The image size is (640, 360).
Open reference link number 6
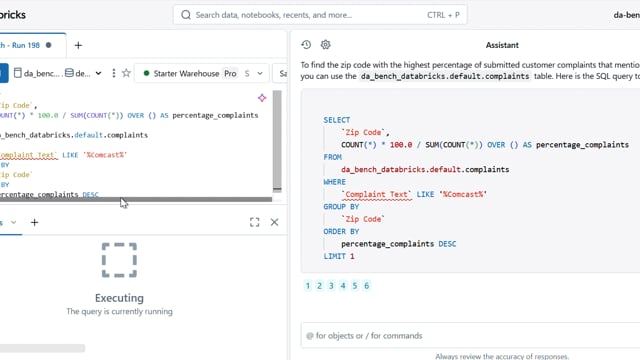click(x=367, y=286)
